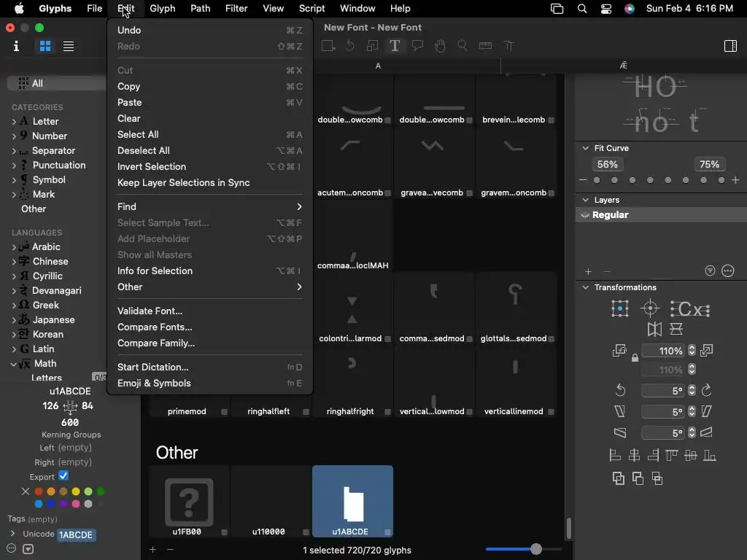Scale down selection icon
Viewport: 747px width, 560px height.
tap(619, 351)
